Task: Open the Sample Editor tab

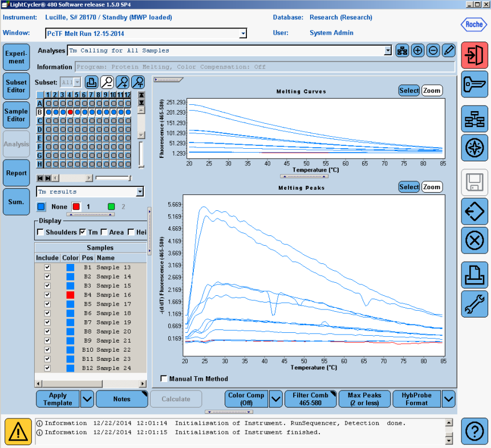Action: 16,115
